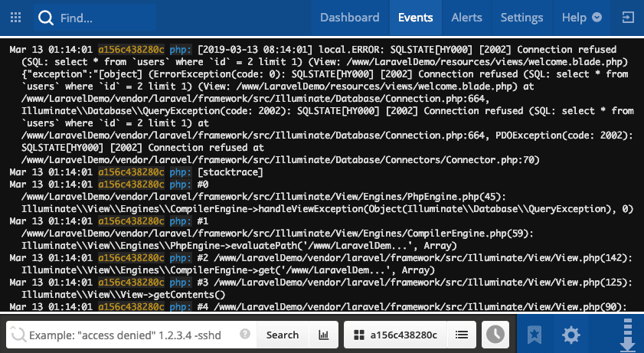Viewport: 644px width, 353px height.
Task: Switch to the Dashboard tab
Action: click(350, 18)
